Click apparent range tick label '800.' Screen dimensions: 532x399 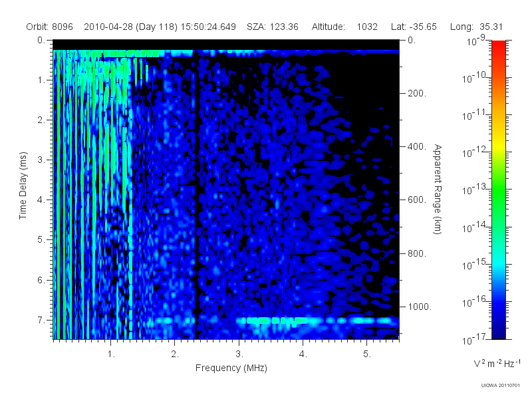coord(417,253)
